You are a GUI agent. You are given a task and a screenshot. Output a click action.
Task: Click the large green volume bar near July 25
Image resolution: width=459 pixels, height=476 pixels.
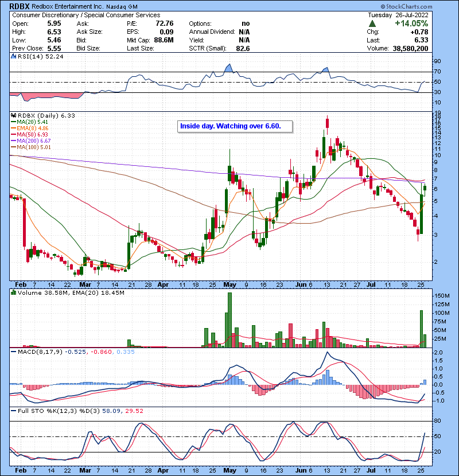click(421, 329)
